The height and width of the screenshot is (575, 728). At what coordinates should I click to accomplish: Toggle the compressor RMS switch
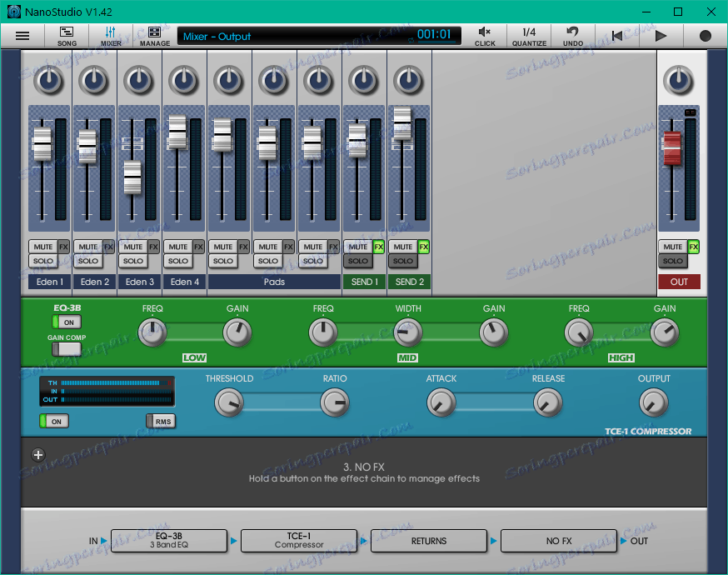tap(161, 422)
